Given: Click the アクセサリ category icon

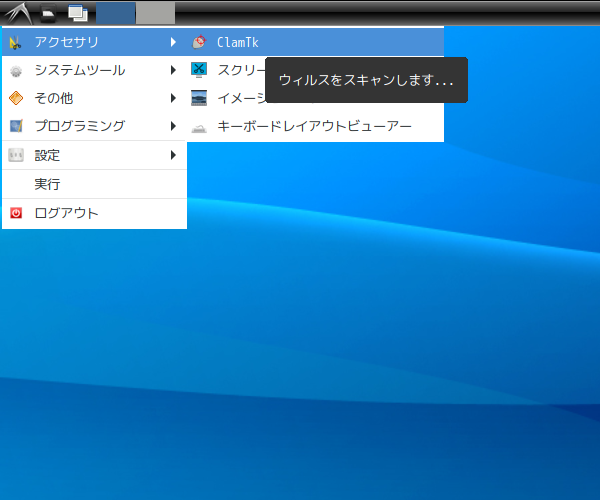Looking at the screenshot, I should pyautogui.click(x=16, y=42).
